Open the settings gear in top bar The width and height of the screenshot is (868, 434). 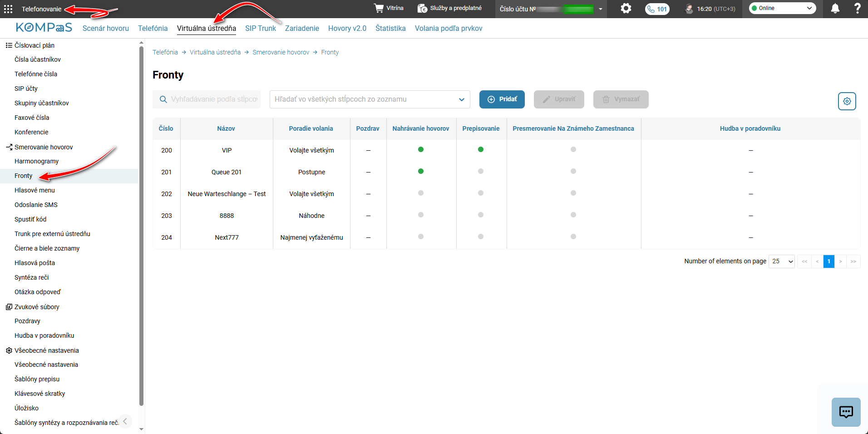pos(626,8)
